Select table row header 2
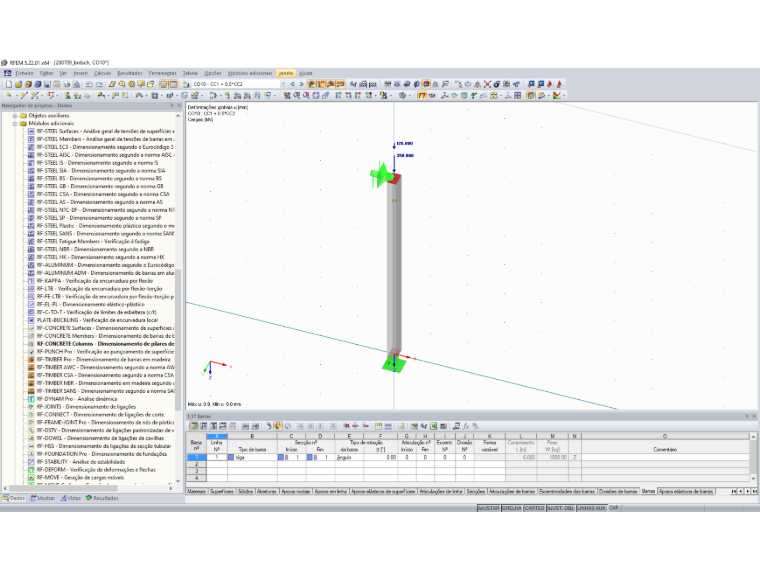This screenshot has height=570, width=760. (x=196, y=464)
